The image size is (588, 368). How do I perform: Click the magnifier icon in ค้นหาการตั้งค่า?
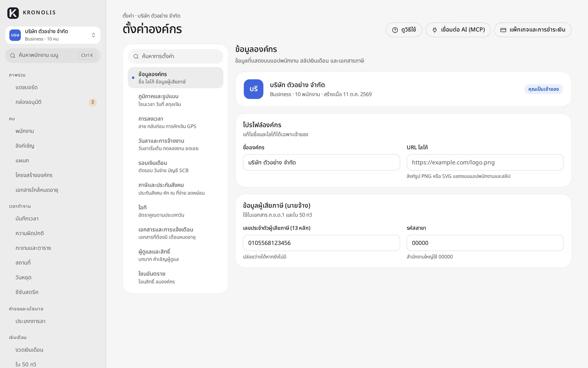[136, 56]
